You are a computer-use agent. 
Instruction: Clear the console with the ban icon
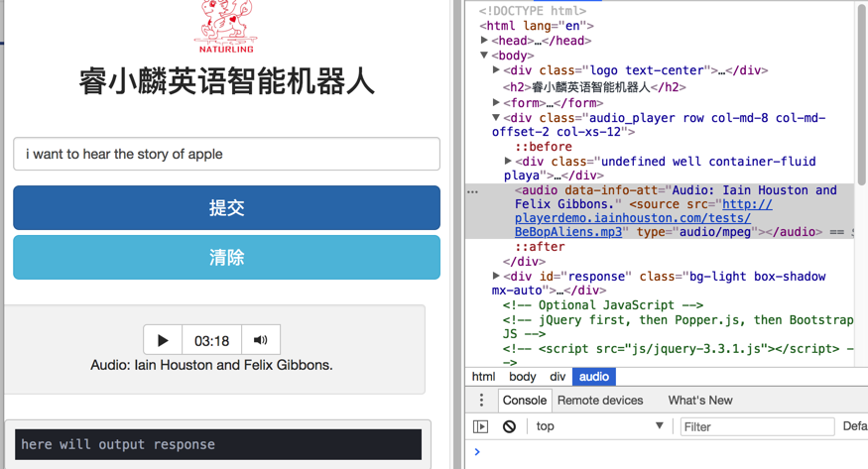click(509, 426)
